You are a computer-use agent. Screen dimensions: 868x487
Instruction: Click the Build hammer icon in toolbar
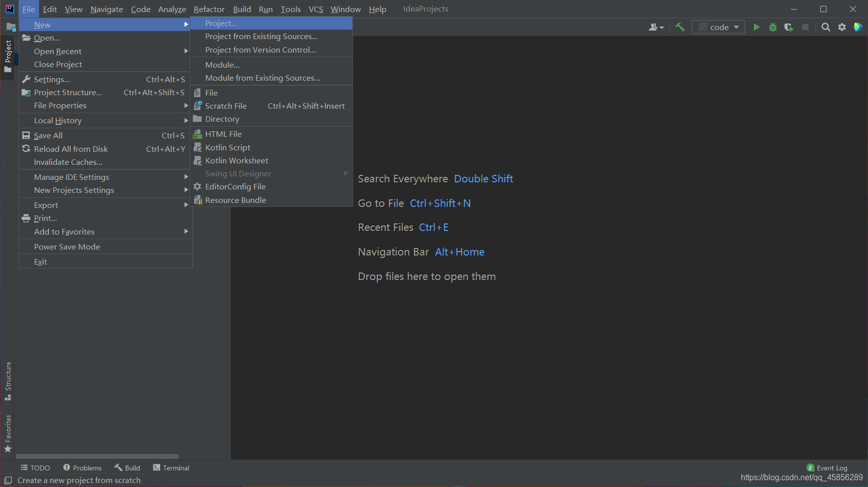tap(680, 27)
